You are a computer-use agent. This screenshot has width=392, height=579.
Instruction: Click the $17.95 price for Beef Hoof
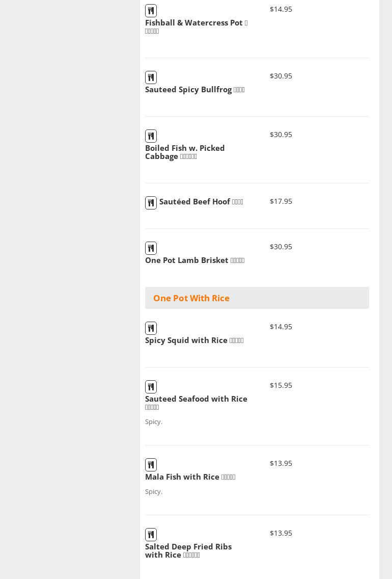(x=281, y=201)
